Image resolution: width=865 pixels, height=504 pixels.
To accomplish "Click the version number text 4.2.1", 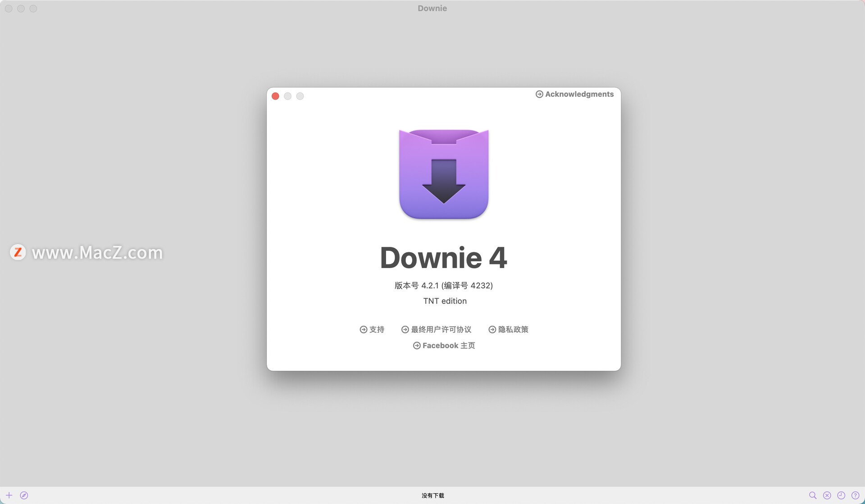I will click(x=430, y=286).
